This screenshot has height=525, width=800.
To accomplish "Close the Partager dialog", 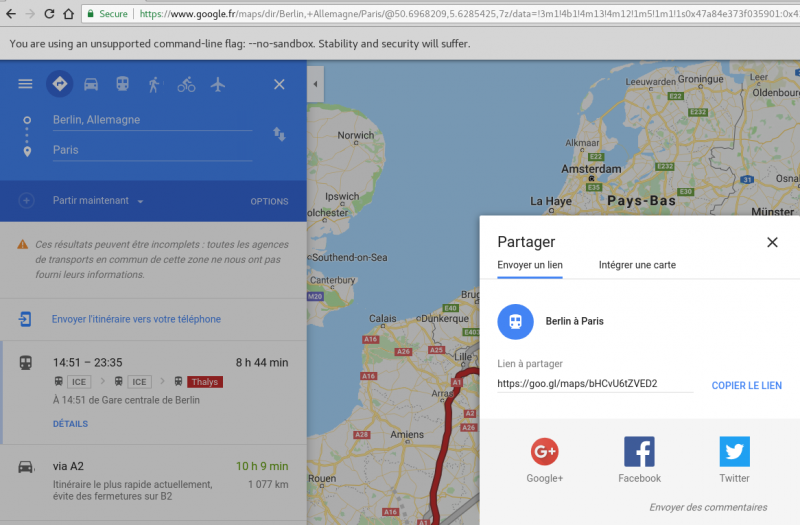I will tap(772, 242).
